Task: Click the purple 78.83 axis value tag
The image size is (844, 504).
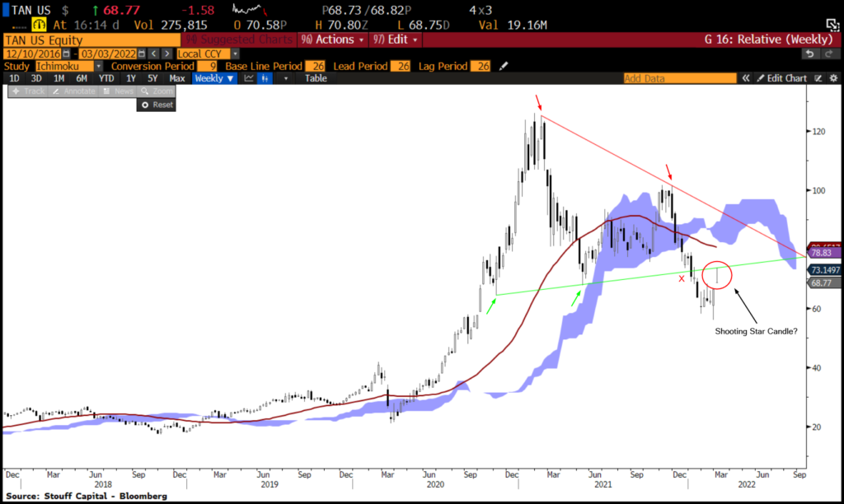Action: tap(824, 253)
